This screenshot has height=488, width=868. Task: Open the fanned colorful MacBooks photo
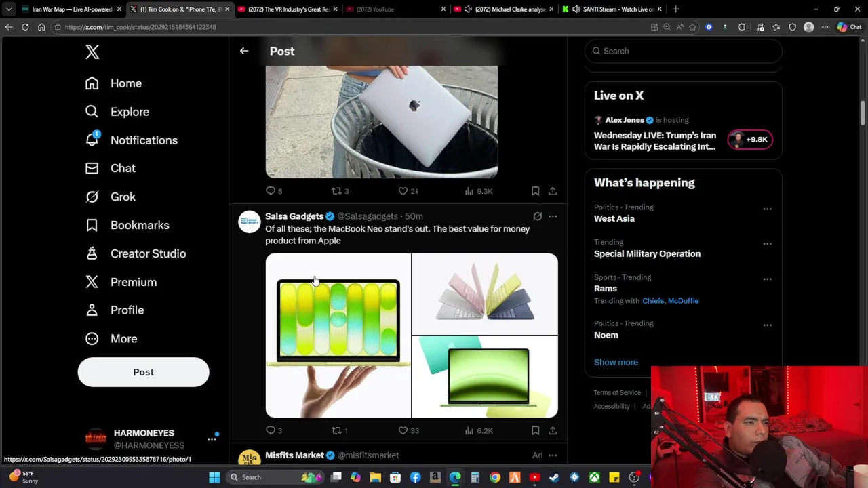coord(485,294)
